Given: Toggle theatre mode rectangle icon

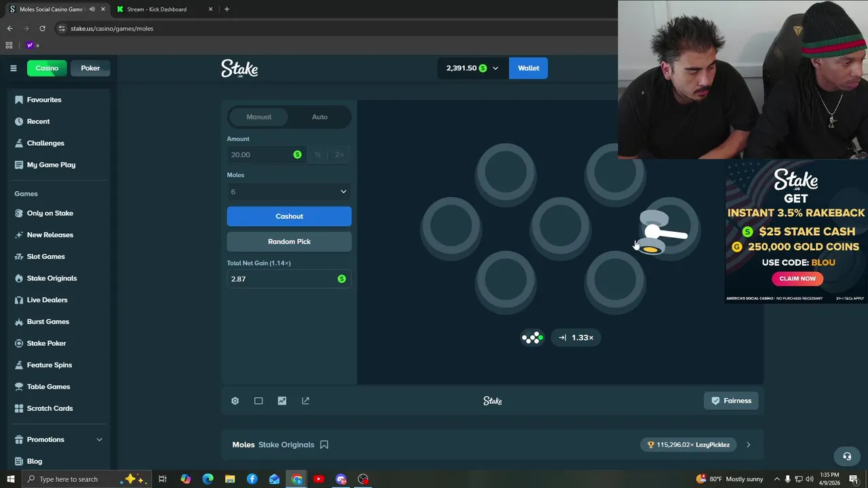Looking at the screenshot, I should (258, 401).
